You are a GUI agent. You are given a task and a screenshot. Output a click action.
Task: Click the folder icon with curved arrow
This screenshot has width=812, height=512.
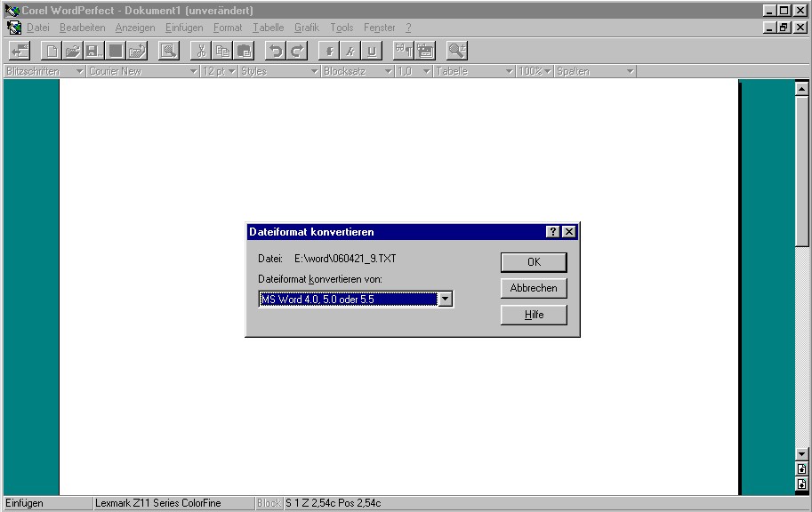click(137, 51)
